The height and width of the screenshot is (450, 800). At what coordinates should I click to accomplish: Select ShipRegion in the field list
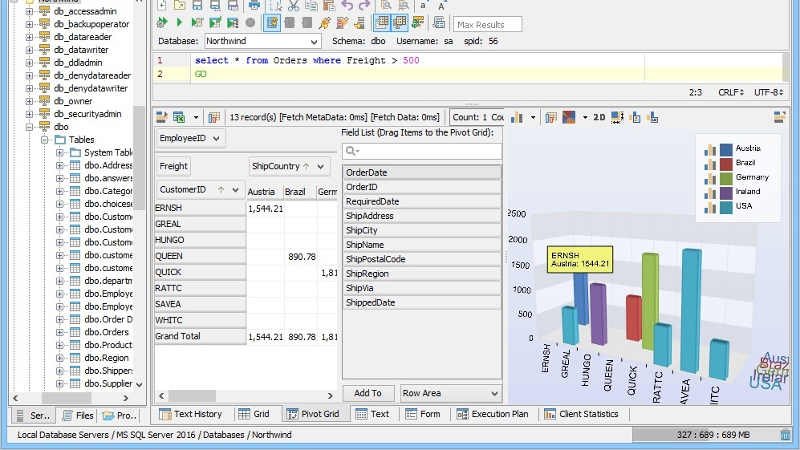point(421,274)
